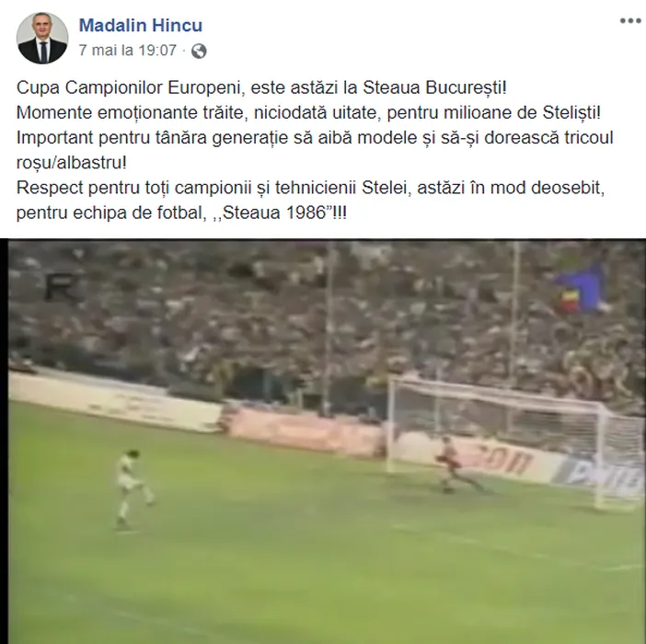Viewport: 646px width, 644px height.
Task: Click the phrase "tânăra generație" in the post
Action: click(x=222, y=138)
